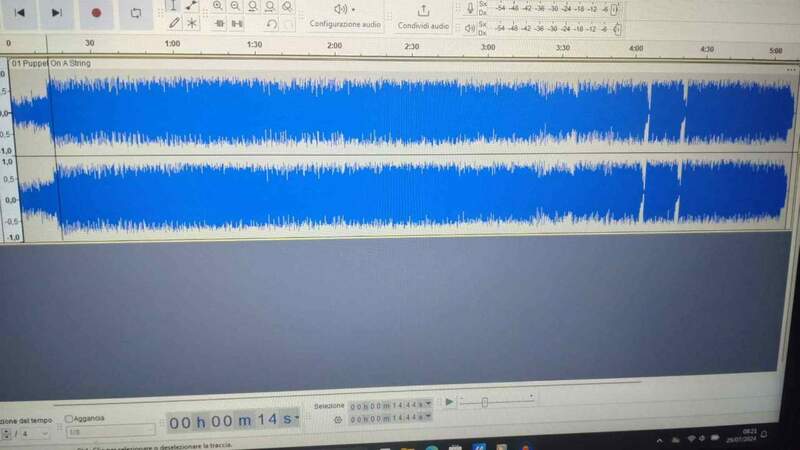Viewport: 800px width, 450px height.
Task: Click the green Play-at-speed button
Action: (449, 402)
